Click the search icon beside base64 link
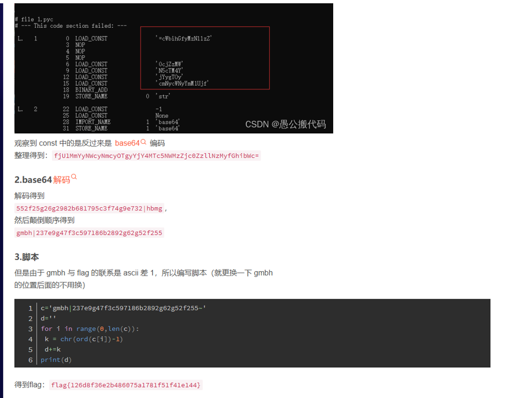 click(x=144, y=142)
